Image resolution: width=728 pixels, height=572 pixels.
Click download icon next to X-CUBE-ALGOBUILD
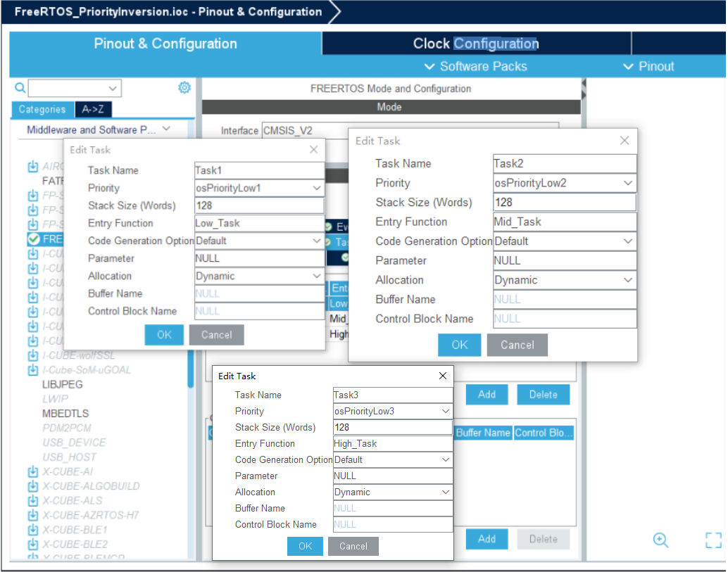tap(32, 486)
